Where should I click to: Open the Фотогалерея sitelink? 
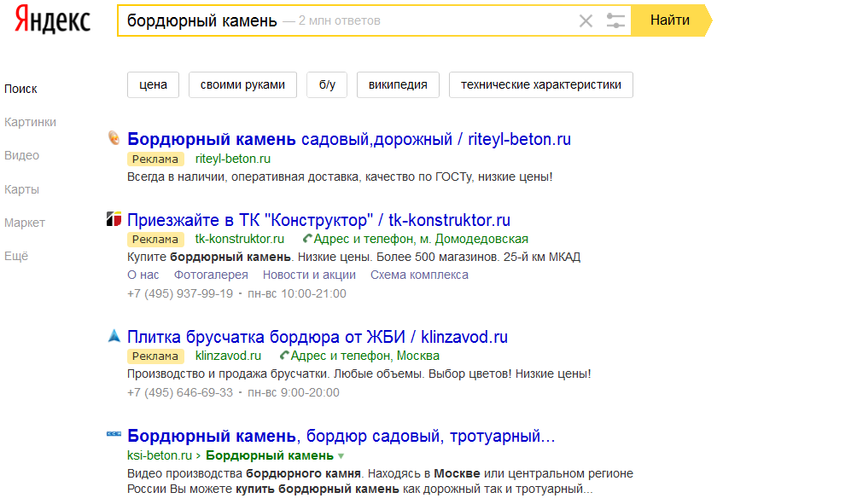coord(211,275)
